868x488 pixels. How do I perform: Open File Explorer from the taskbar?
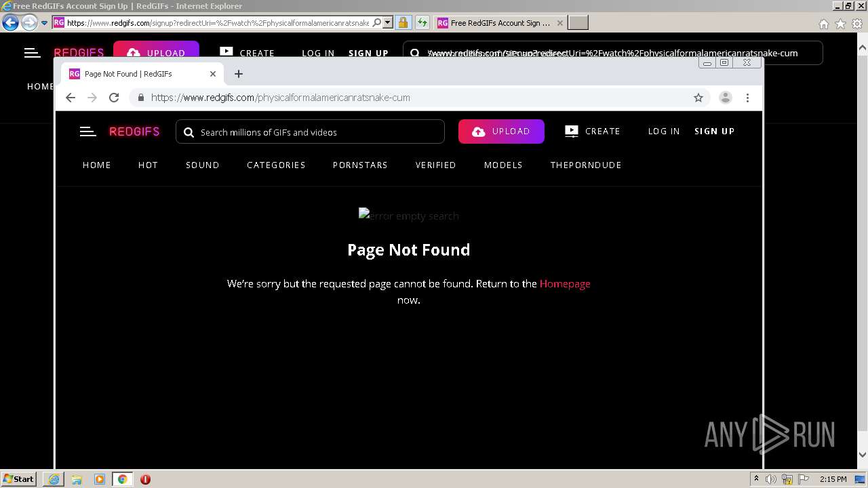tap(77, 479)
